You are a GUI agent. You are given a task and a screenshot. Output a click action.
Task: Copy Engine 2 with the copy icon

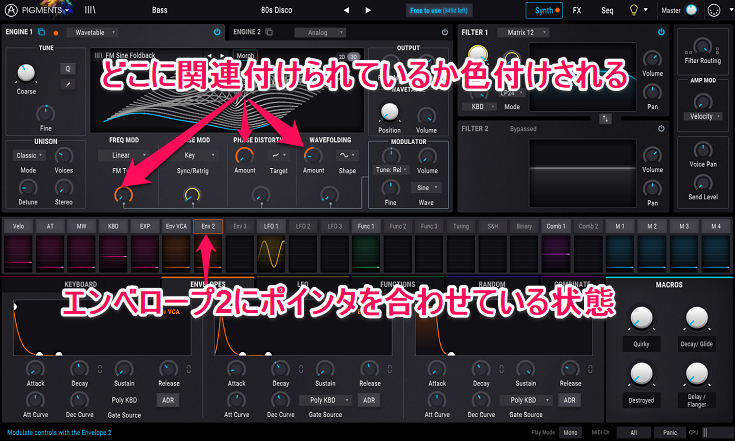269,32
